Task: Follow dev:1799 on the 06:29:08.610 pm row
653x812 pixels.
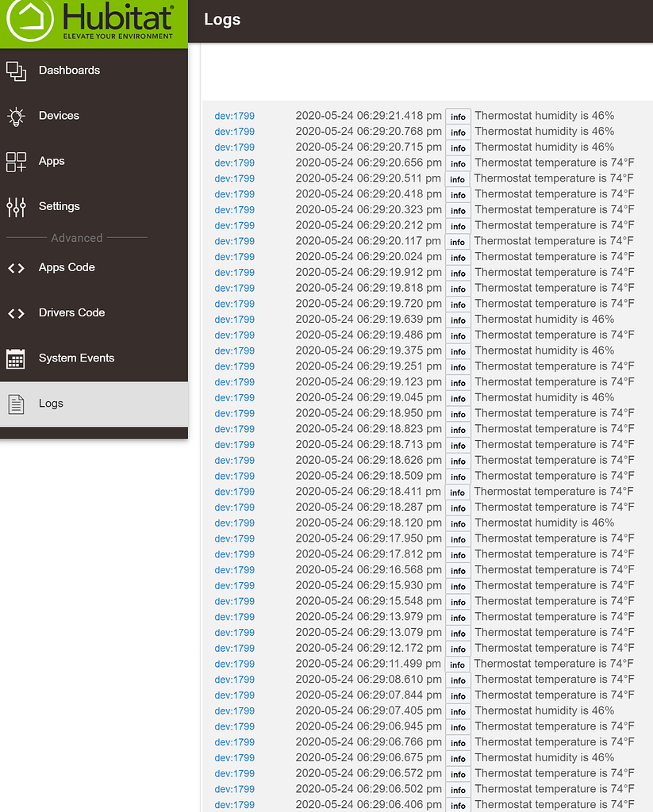Action: (234, 680)
